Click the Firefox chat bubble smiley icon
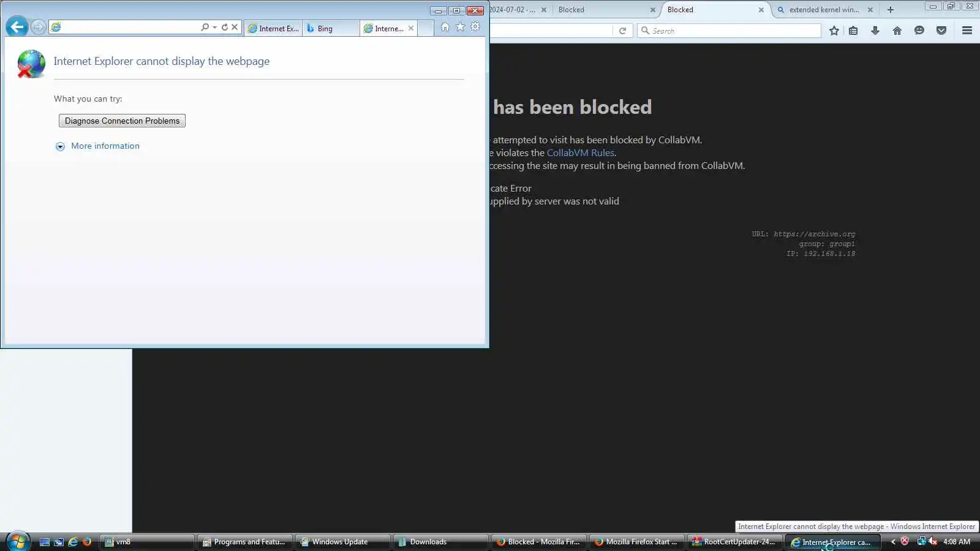 [x=919, y=31]
